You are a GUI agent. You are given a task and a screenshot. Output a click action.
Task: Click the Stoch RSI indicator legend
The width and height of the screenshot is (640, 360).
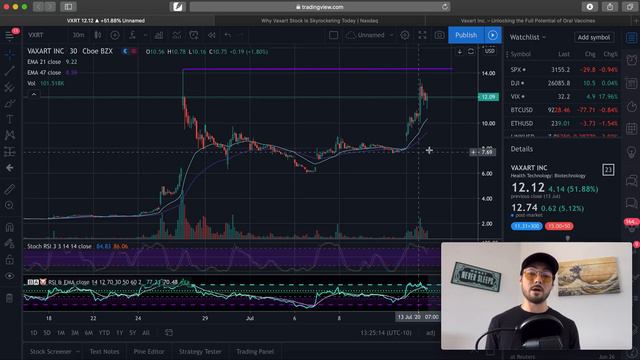tap(59, 247)
